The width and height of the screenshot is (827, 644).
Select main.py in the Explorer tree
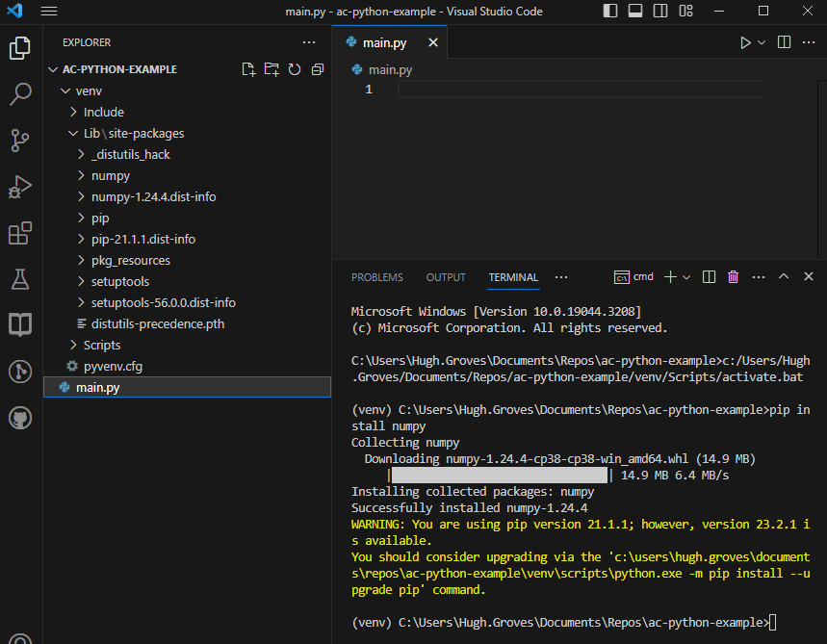tap(187, 387)
